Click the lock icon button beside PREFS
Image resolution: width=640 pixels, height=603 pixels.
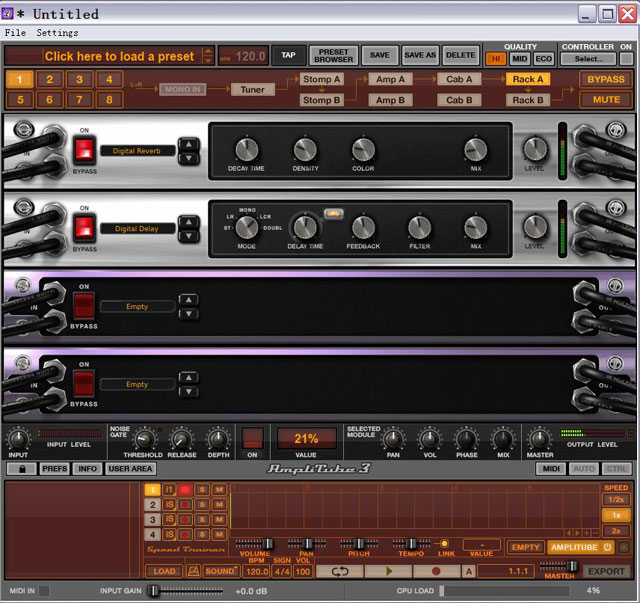[x=22, y=469]
